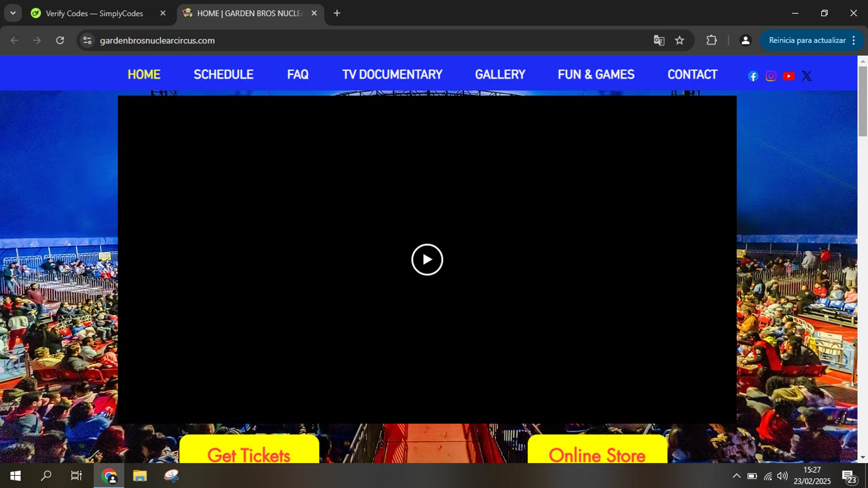Open the circus YouTube channel icon

(x=789, y=76)
